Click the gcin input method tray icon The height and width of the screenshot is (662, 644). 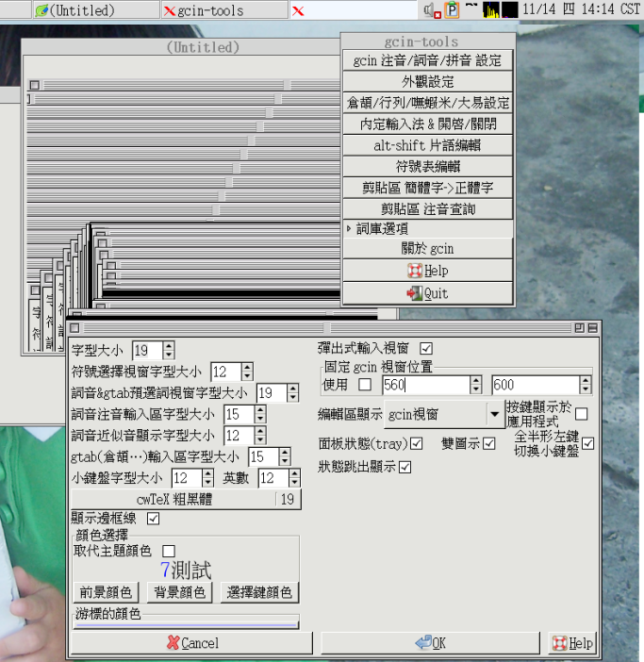point(452,10)
